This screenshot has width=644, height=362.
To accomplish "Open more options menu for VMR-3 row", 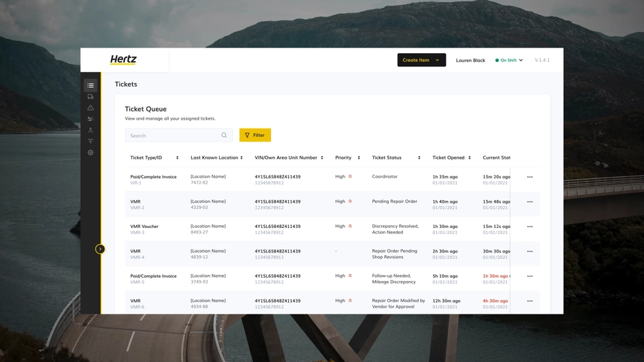I will (x=530, y=227).
